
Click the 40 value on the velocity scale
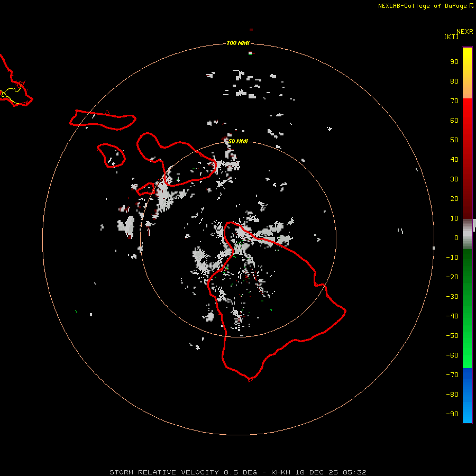click(x=454, y=159)
